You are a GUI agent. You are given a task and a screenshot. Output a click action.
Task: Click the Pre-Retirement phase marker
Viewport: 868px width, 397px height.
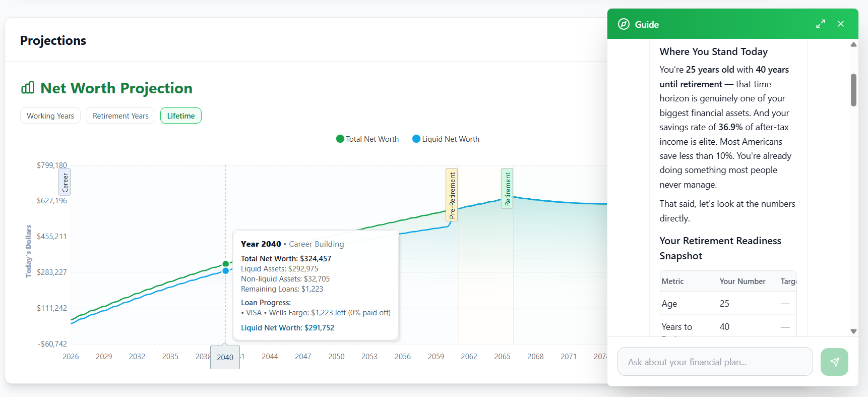tap(452, 195)
